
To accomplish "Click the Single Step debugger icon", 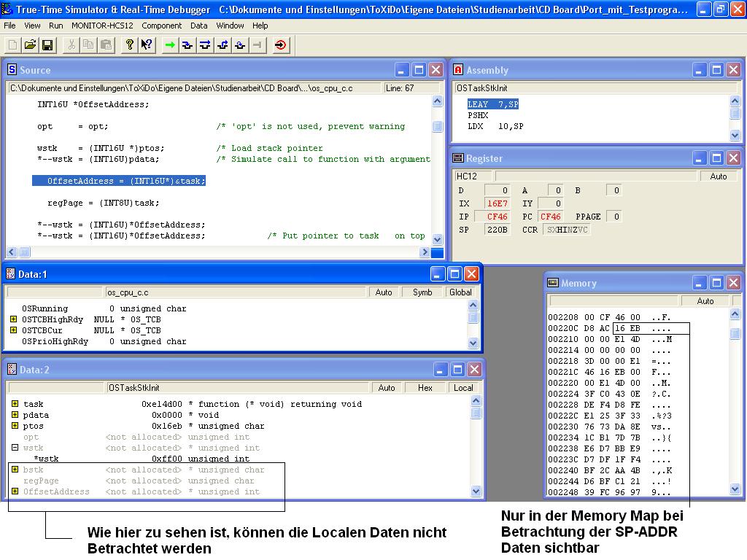I will coord(187,45).
